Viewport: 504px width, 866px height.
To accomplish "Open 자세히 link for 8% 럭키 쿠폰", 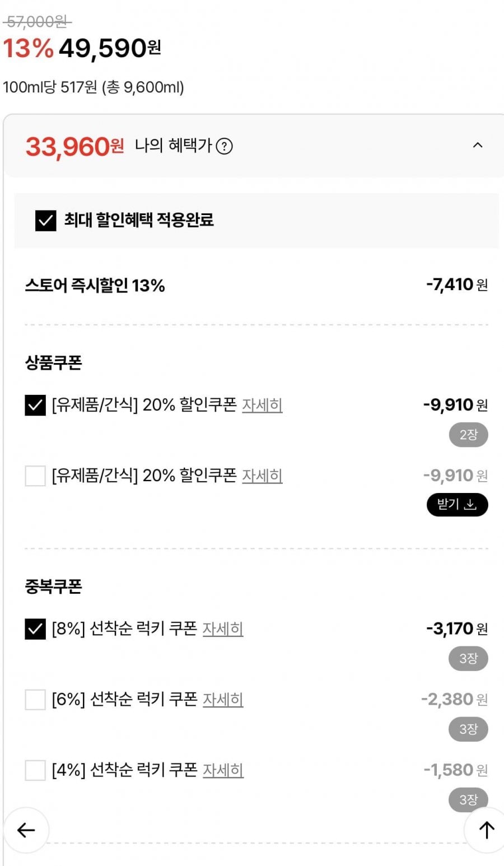I will [x=223, y=629].
